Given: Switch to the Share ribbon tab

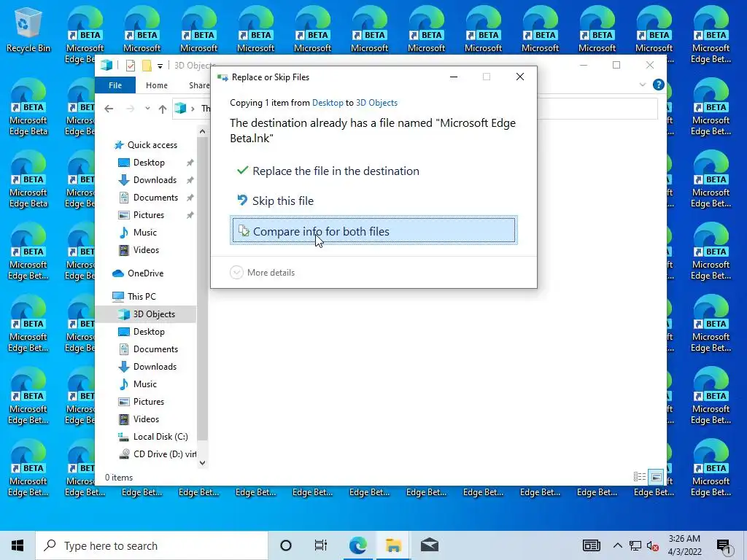Looking at the screenshot, I should [199, 85].
